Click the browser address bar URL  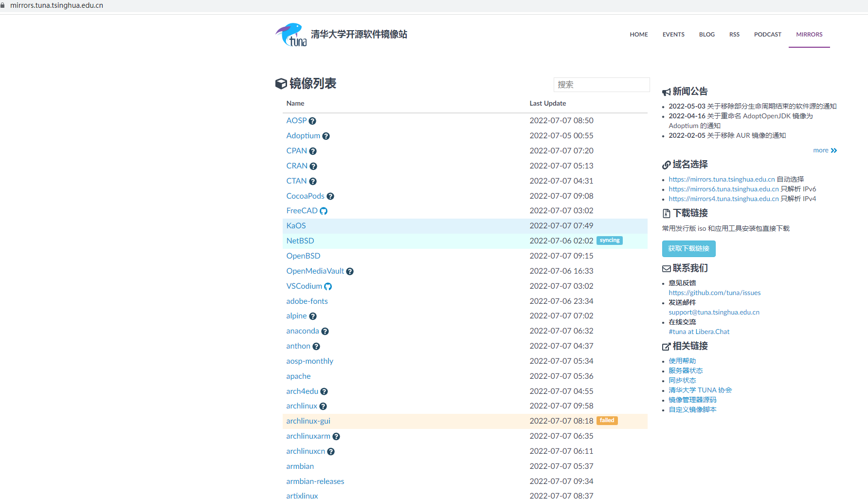click(x=56, y=5)
